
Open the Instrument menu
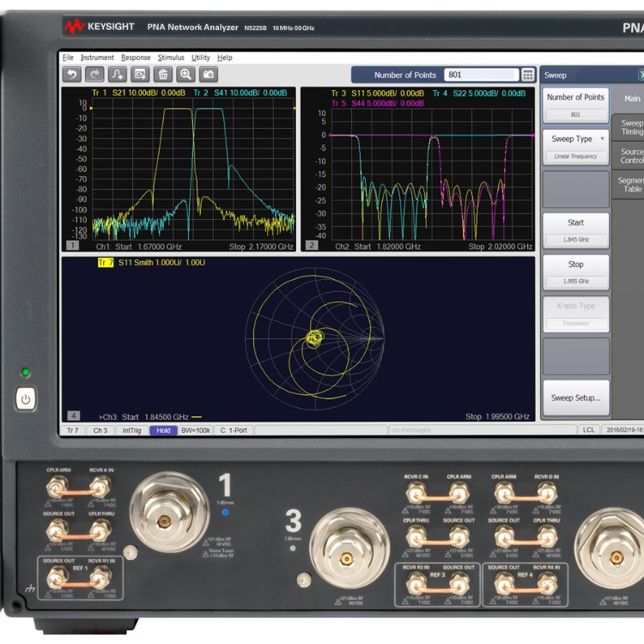97,58
